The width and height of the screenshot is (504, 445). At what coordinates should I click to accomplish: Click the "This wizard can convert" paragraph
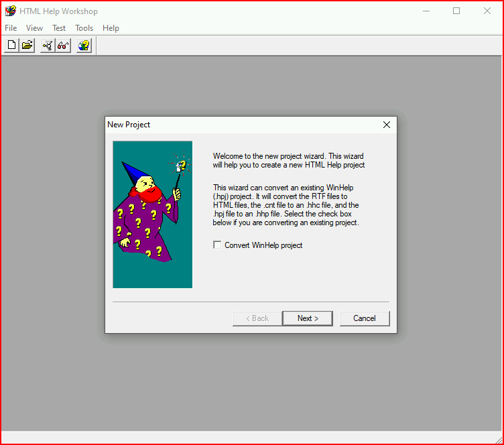click(286, 205)
